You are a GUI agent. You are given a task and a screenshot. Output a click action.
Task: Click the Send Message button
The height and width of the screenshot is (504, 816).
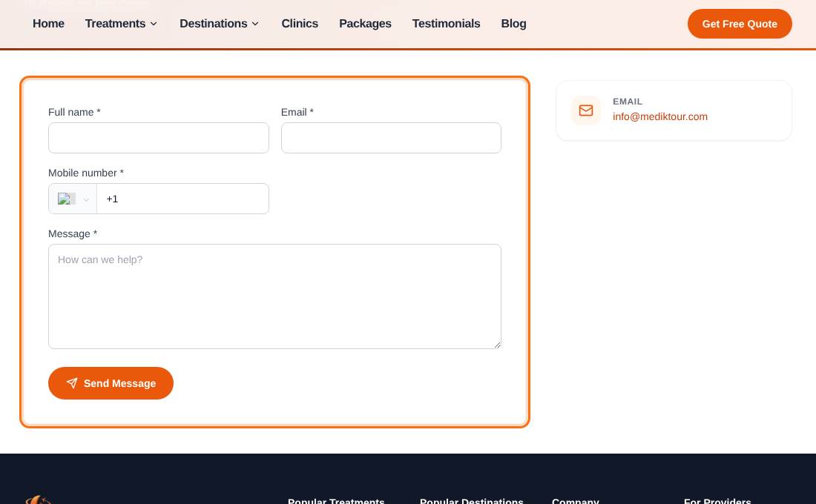pyautogui.click(x=111, y=383)
